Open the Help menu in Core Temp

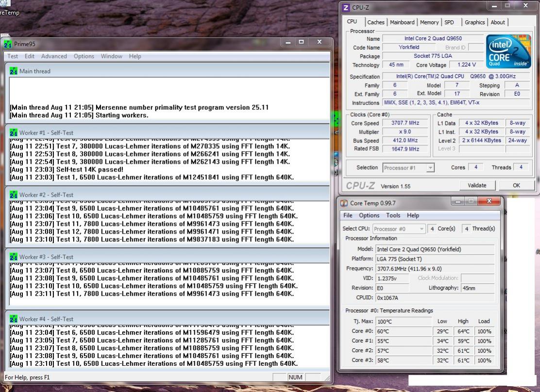coord(413,215)
